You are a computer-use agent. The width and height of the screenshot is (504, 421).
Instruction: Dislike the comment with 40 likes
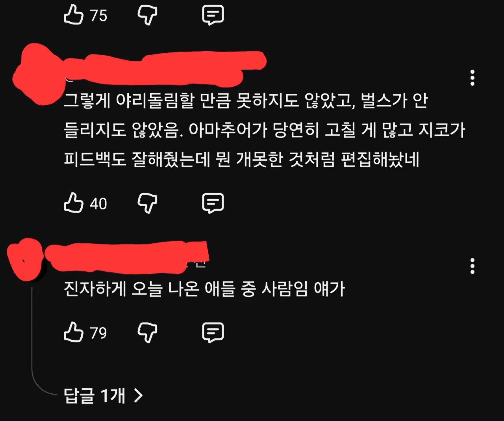pyautogui.click(x=147, y=204)
